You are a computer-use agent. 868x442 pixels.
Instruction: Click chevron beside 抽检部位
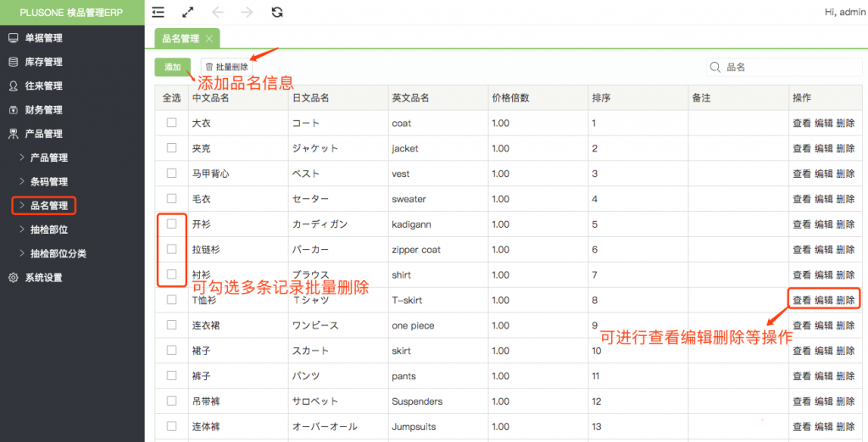(21, 229)
